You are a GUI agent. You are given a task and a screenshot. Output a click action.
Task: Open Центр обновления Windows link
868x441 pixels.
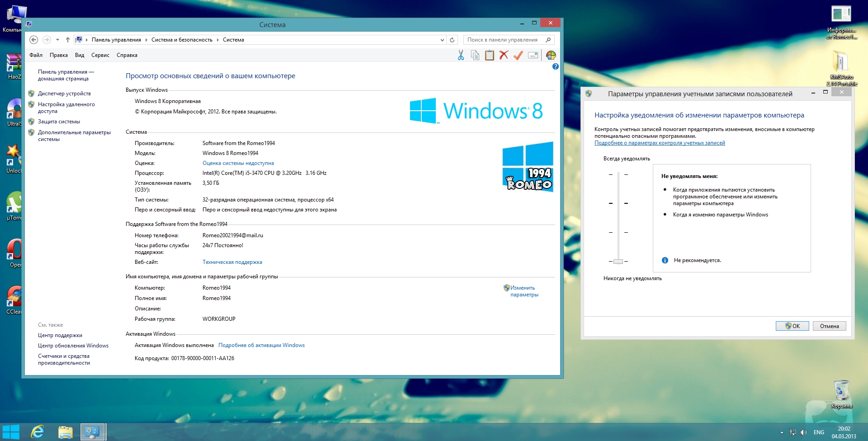(73, 346)
